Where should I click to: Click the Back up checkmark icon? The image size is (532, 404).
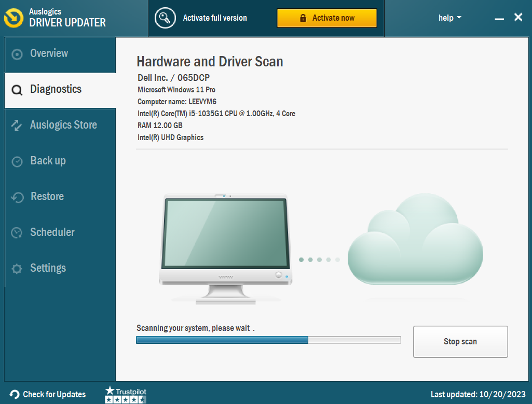pos(17,161)
